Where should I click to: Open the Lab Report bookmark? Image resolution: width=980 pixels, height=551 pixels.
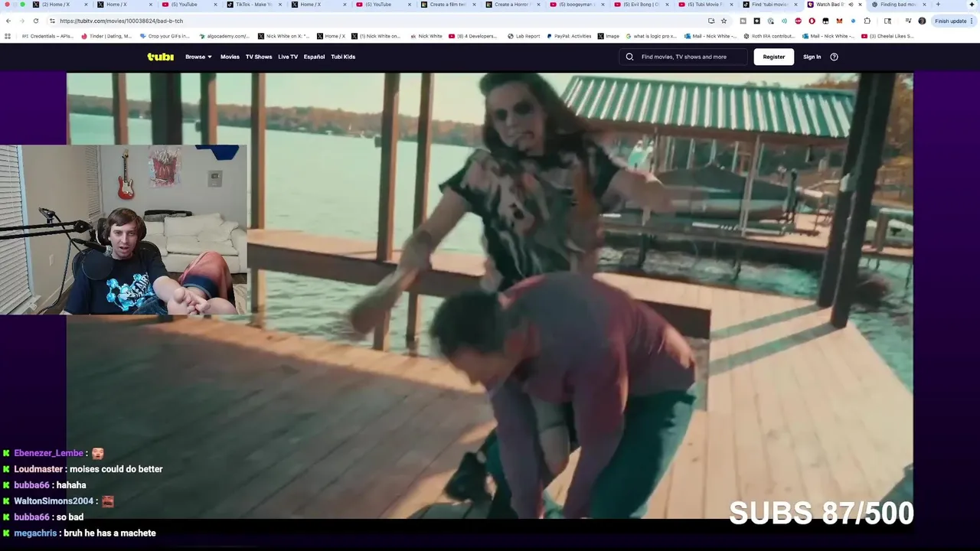click(x=523, y=36)
